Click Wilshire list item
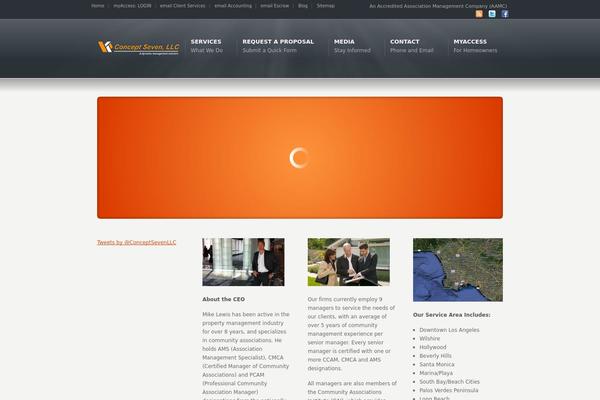This screenshot has height=400, width=600. click(x=430, y=339)
